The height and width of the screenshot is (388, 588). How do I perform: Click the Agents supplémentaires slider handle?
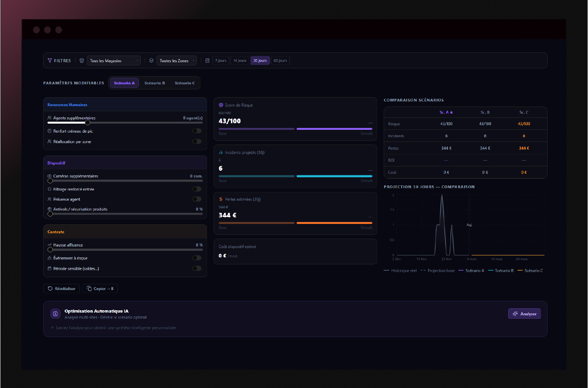coord(88,122)
